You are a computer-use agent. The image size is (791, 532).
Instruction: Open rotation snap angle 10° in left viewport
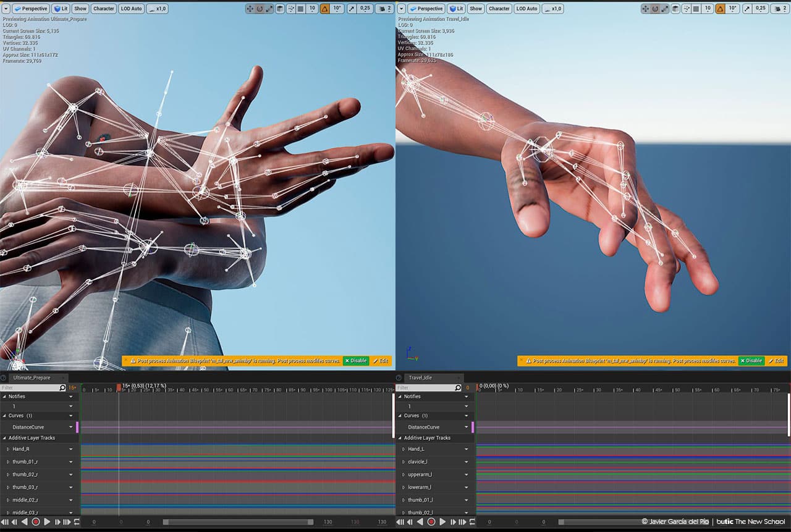[337, 9]
